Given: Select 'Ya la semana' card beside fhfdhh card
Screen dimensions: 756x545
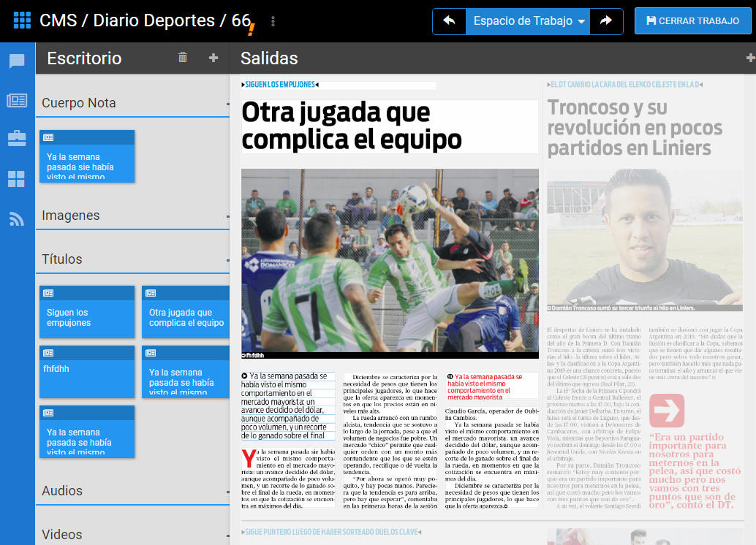Looking at the screenshot, I should (x=186, y=372).
